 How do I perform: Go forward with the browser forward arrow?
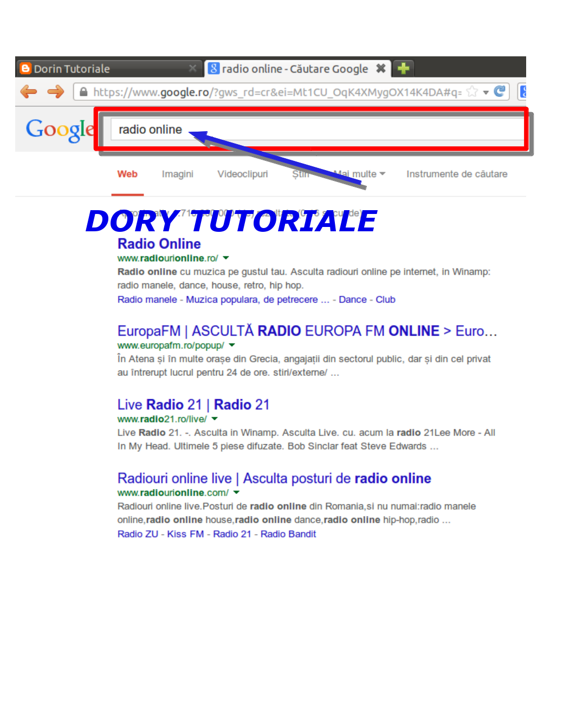[56, 92]
